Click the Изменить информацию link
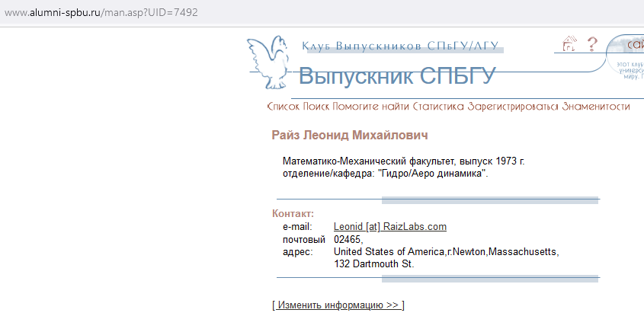The height and width of the screenshot is (332, 644). [x=338, y=305]
